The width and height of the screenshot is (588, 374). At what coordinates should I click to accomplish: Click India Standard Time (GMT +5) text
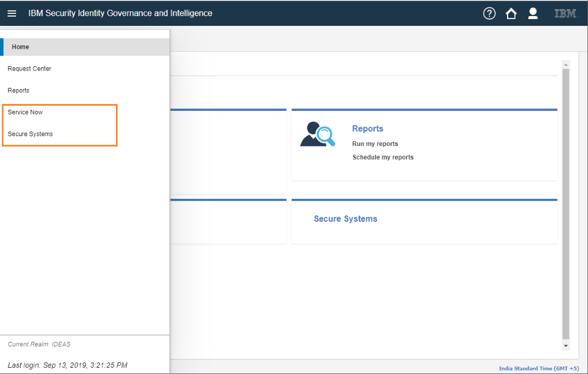pos(539,368)
